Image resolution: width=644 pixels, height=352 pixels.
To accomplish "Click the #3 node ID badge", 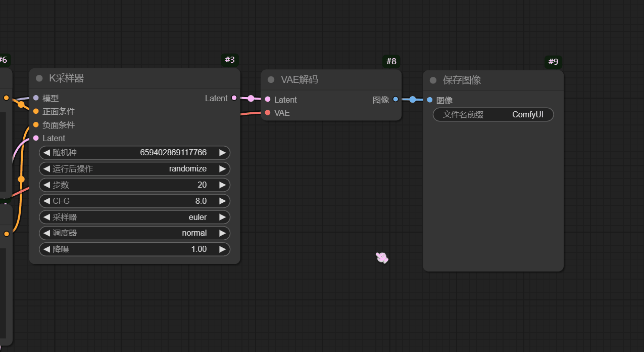I will (x=230, y=60).
